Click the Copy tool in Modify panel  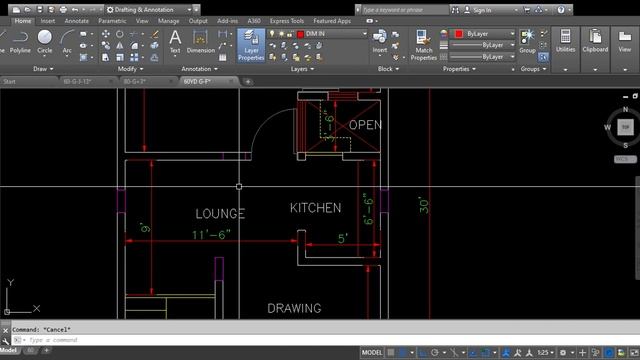tap(106, 46)
